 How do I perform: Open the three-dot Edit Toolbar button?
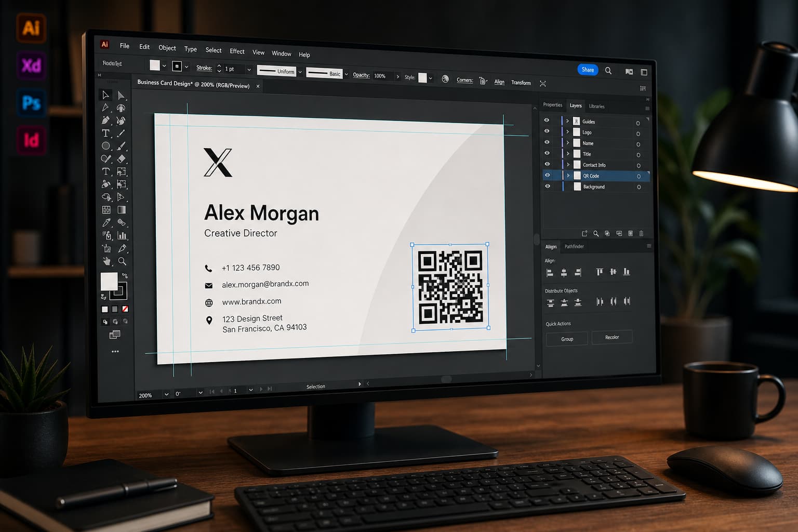pyautogui.click(x=115, y=352)
